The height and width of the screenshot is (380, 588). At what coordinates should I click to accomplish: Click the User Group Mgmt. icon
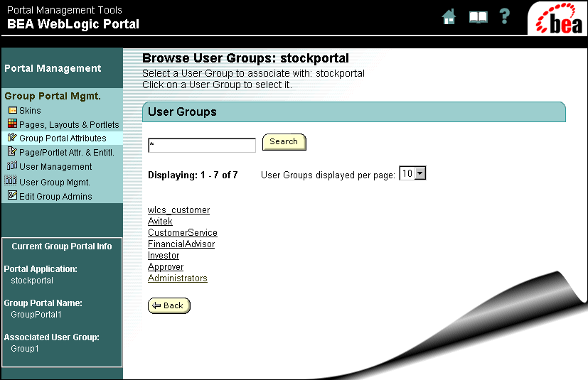tap(11, 180)
